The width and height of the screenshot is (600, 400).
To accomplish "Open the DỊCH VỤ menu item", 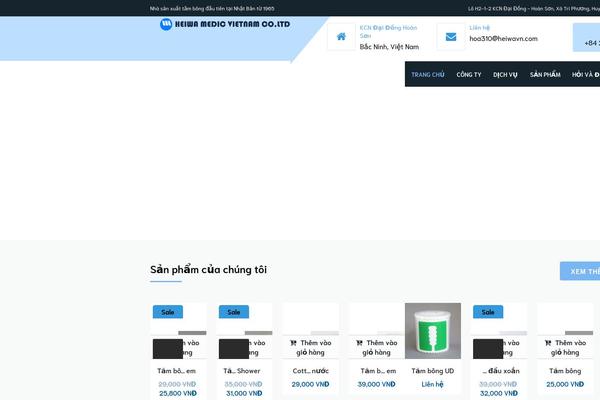I will 505,75.
